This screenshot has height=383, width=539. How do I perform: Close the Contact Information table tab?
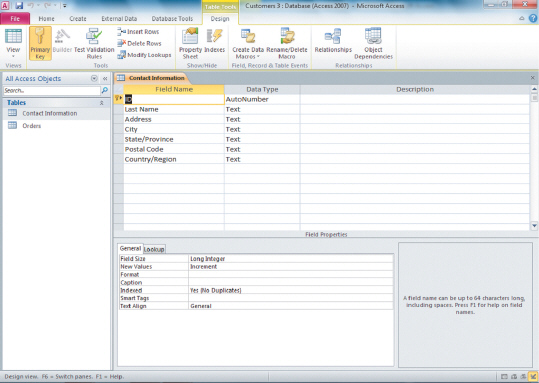point(532,78)
